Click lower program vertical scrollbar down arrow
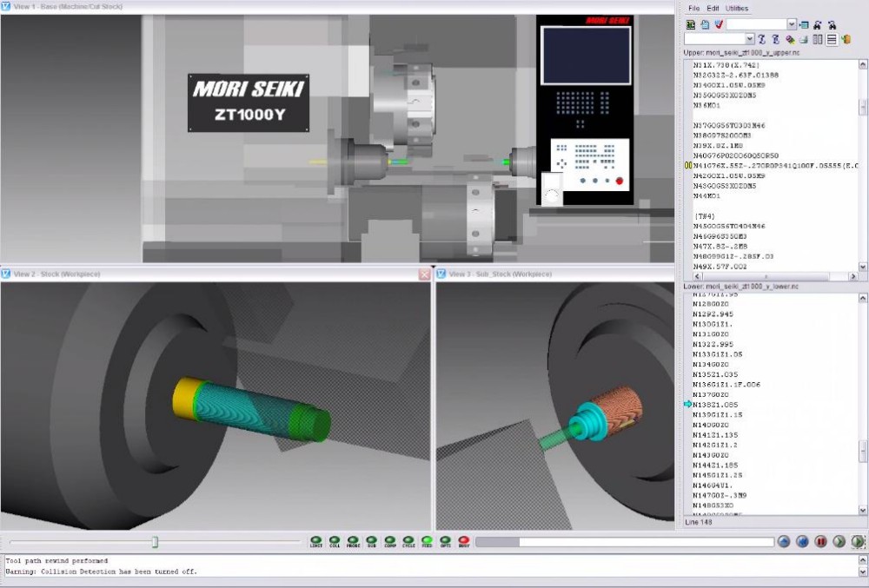 [x=863, y=510]
